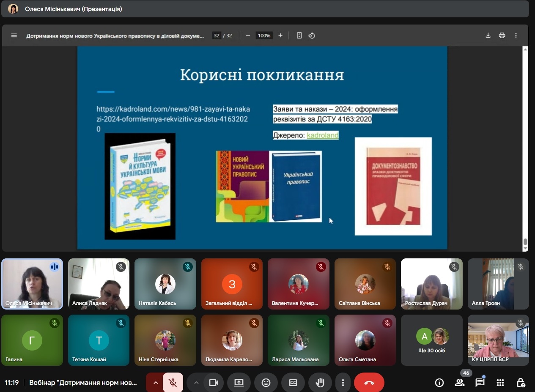
Task: Expand video settings arrow beside camera
Action: [196, 383]
